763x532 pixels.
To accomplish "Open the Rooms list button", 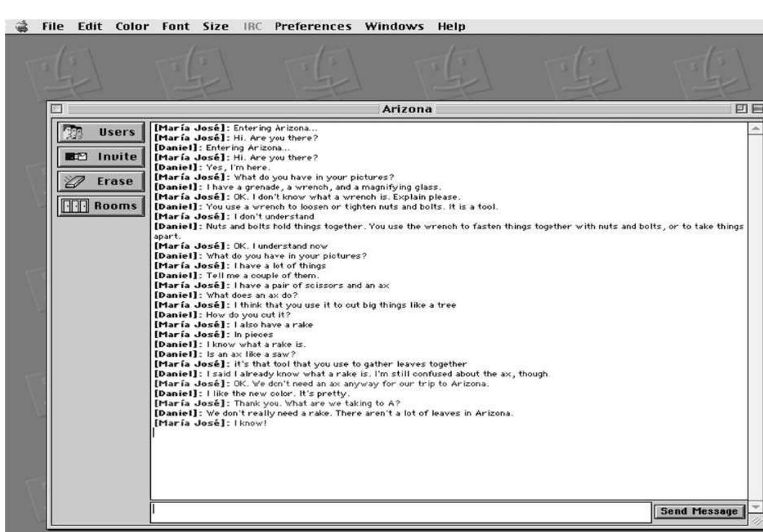I will 101,206.
